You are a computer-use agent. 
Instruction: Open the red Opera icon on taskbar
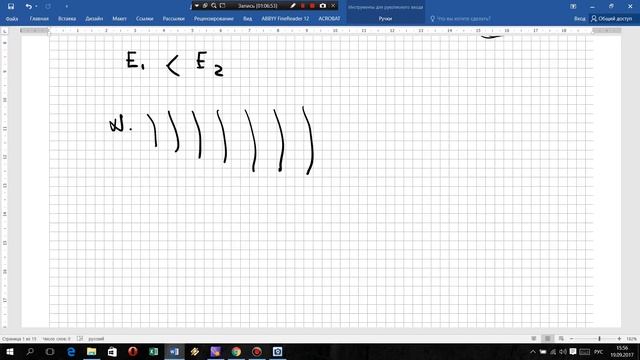point(133,351)
